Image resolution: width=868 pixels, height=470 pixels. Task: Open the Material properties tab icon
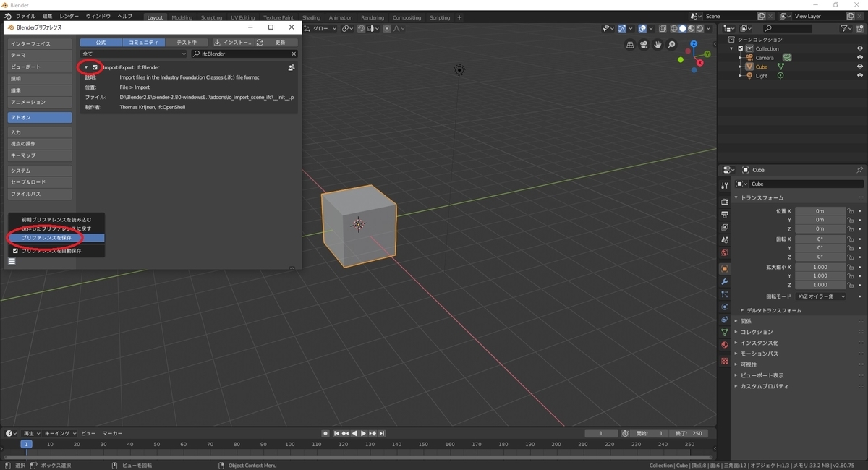point(724,345)
